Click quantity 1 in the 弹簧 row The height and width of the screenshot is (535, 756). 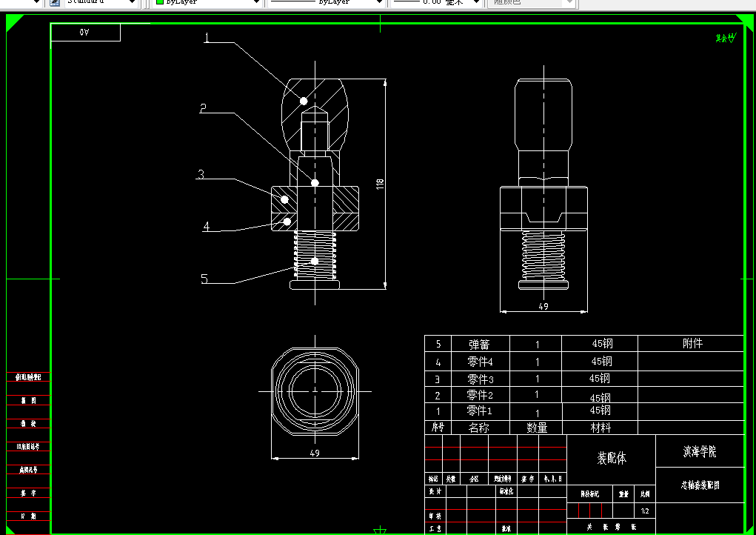[537, 345]
